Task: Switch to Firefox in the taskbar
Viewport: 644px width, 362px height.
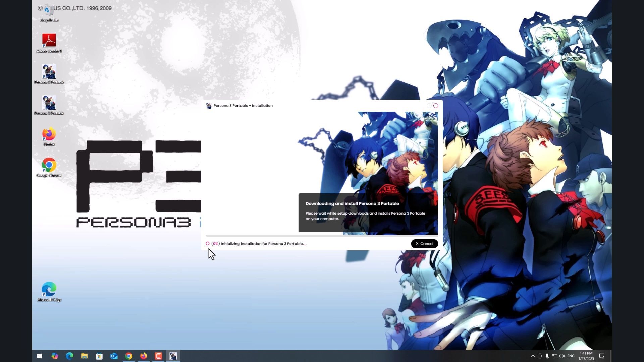Action: pos(144,356)
